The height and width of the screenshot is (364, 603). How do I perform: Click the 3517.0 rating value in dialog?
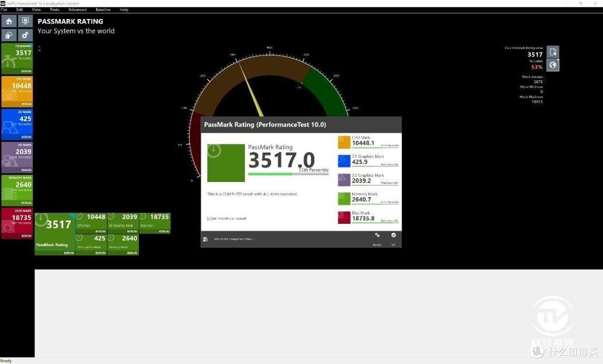click(x=282, y=160)
